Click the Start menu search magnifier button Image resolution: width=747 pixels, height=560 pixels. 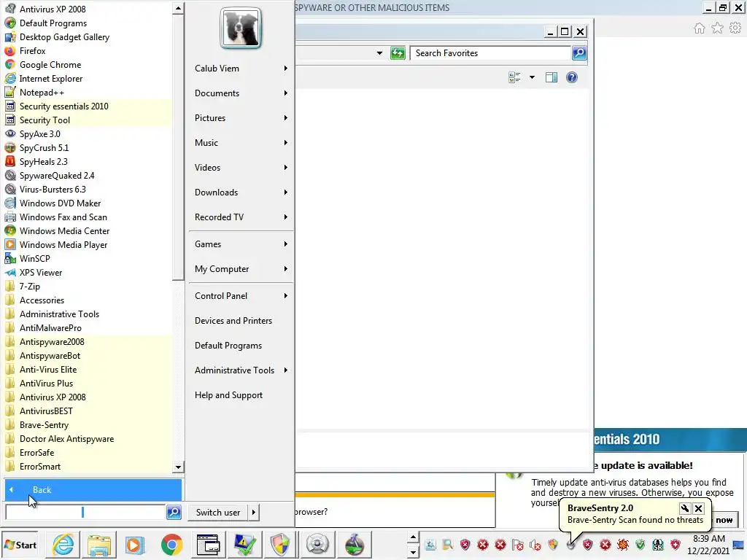pyautogui.click(x=174, y=513)
